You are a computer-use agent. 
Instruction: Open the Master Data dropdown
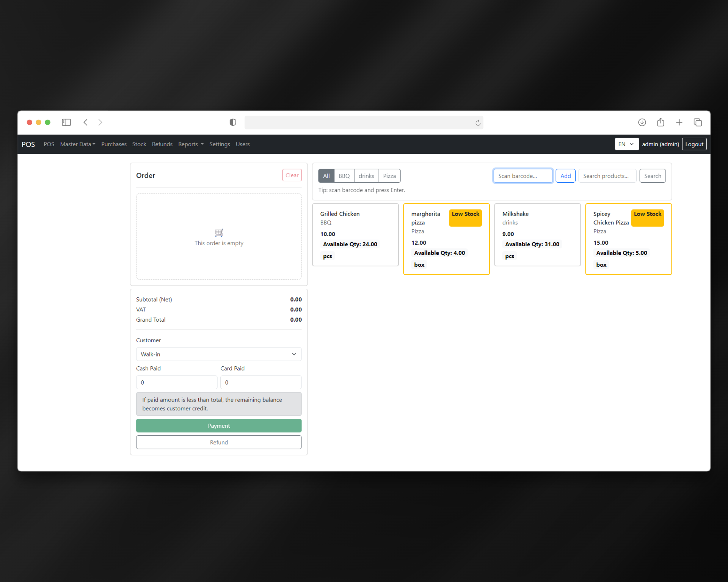(77, 144)
